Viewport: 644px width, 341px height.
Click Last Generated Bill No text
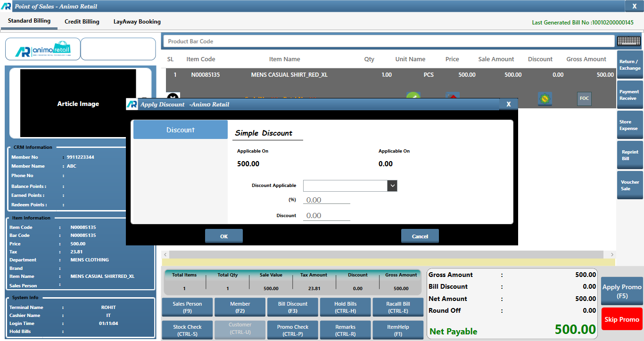pyautogui.click(x=583, y=23)
